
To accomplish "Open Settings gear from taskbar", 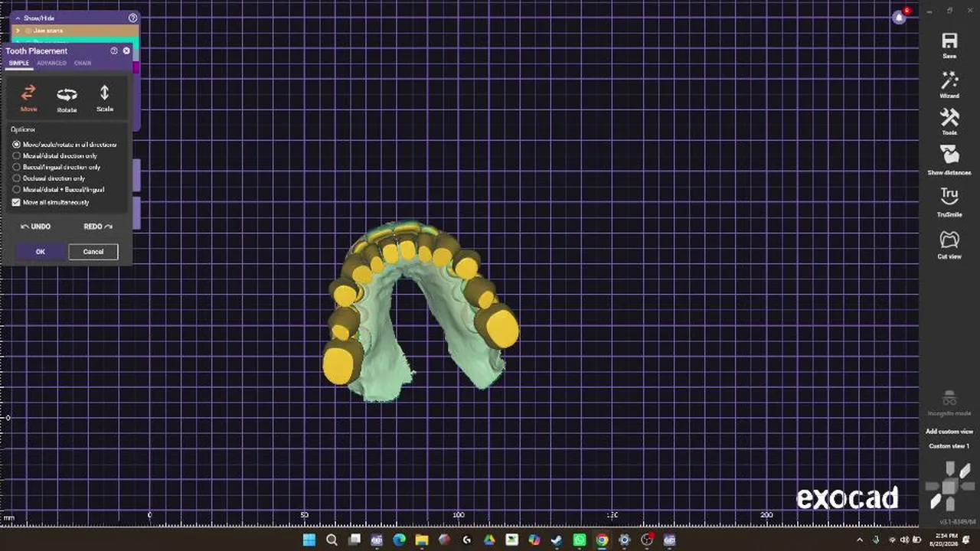I will coord(625,540).
